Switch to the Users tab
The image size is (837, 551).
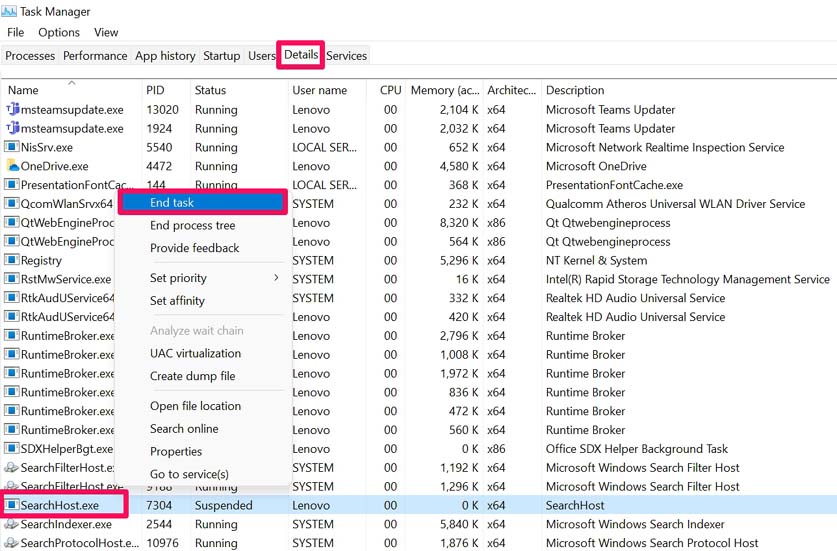[x=261, y=56]
